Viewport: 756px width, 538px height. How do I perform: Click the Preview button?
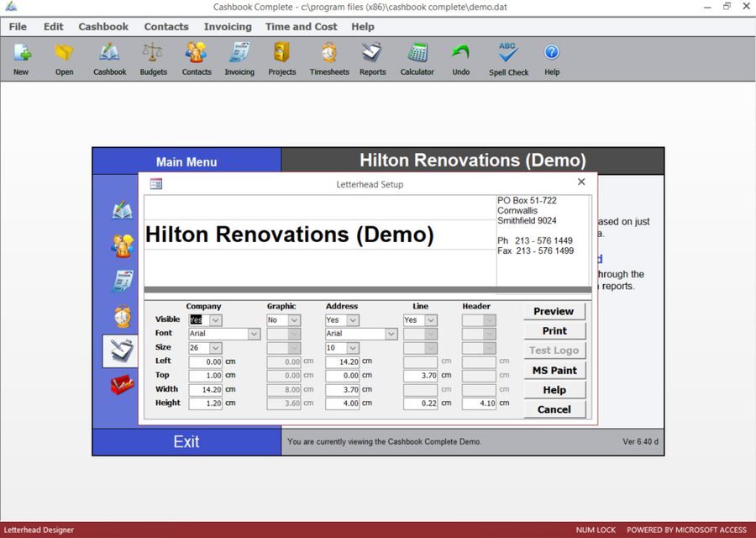(x=554, y=311)
